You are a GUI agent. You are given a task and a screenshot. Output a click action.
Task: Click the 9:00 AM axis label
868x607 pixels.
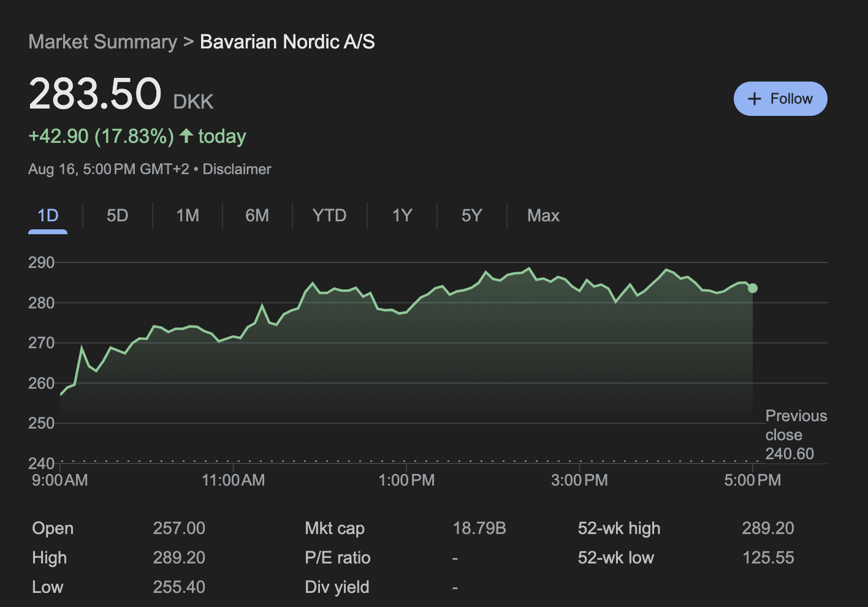point(59,480)
